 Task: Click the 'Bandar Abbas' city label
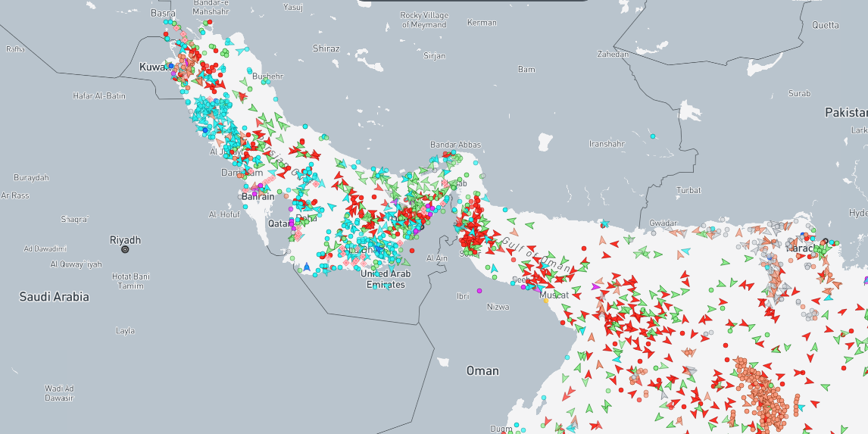click(456, 145)
